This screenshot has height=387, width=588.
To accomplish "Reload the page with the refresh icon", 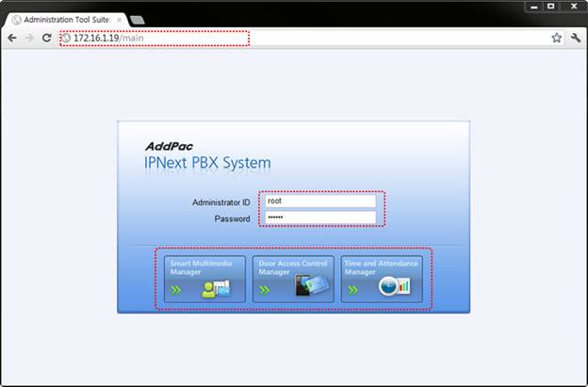I will coord(46,38).
